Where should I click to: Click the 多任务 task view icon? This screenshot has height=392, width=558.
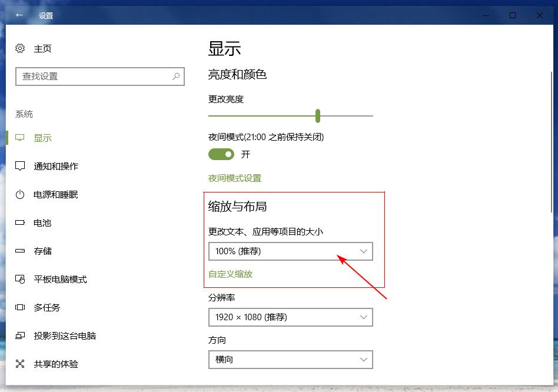20,307
